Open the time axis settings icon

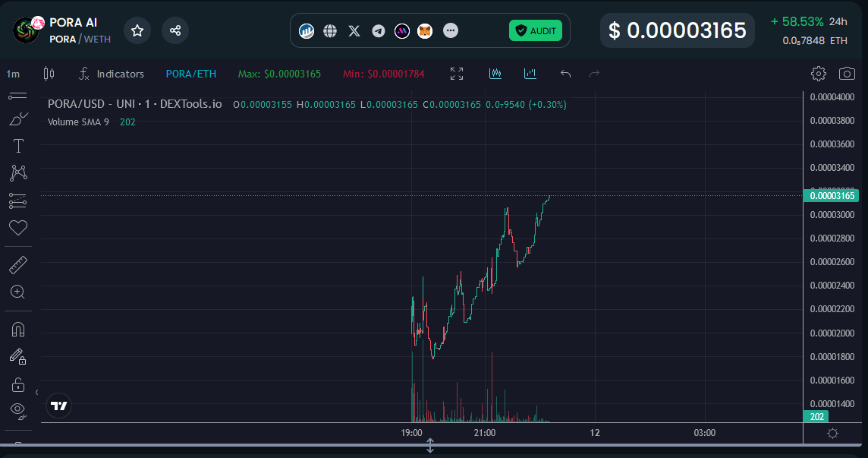pos(832,433)
